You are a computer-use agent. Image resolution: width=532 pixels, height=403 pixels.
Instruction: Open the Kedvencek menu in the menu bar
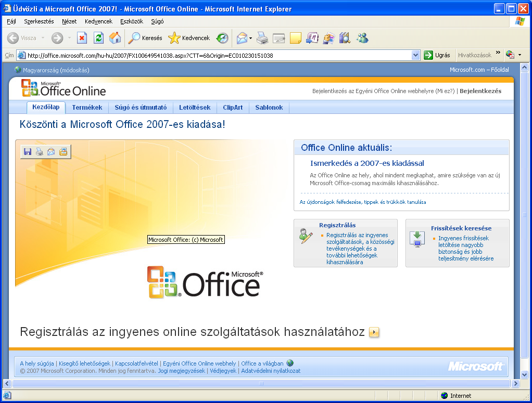point(99,21)
